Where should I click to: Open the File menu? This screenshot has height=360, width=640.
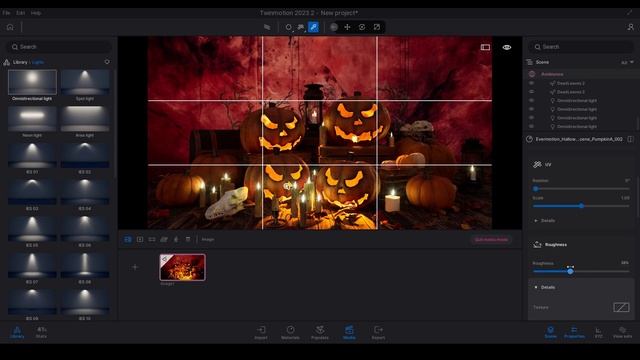click(7, 13)
